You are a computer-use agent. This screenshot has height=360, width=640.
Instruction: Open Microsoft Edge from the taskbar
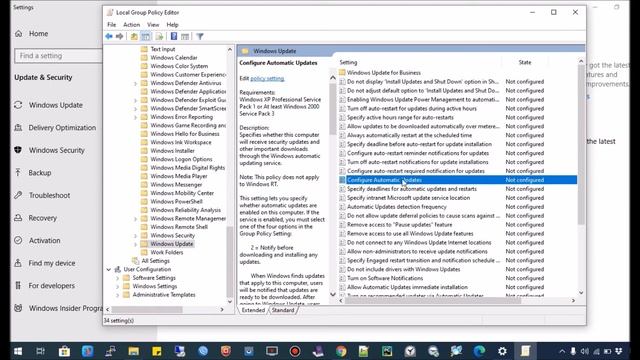point(480,351)
